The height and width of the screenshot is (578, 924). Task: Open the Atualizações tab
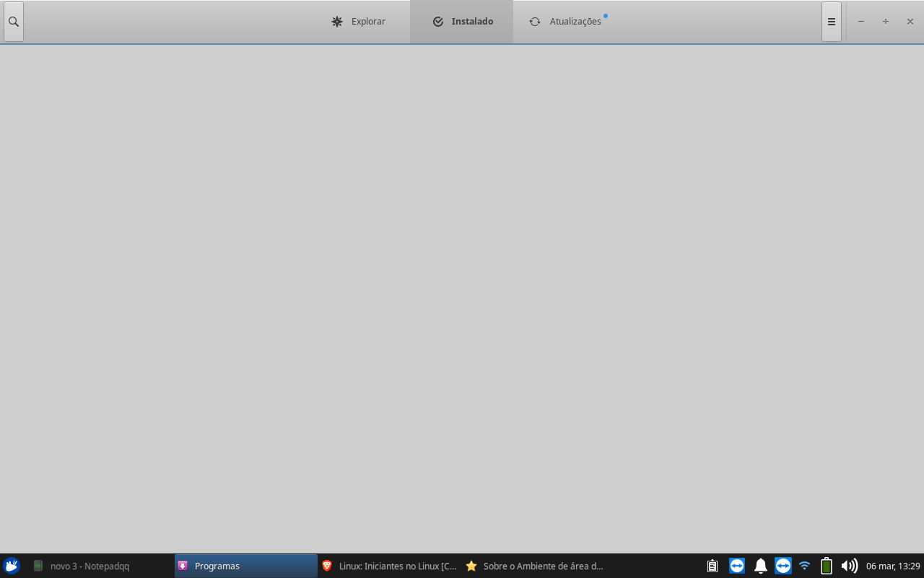(x=566, y=22)
